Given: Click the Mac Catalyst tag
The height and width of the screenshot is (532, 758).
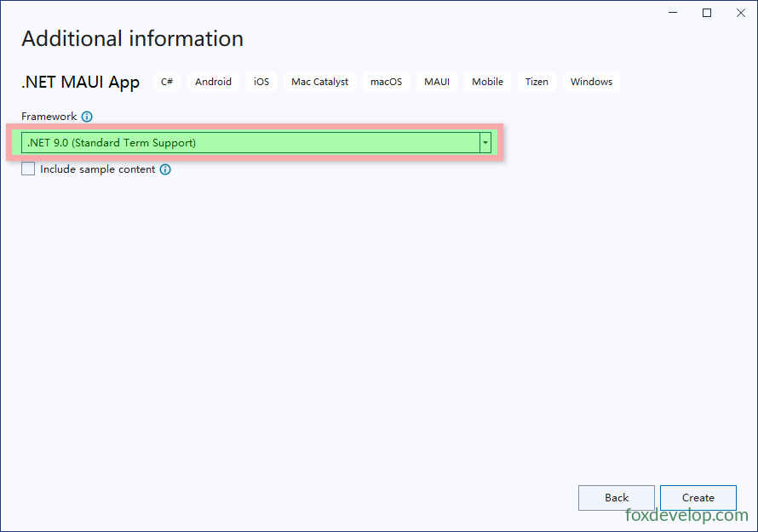Looking at the screenshot, I should pyautogui.click(x=319, y=82).
